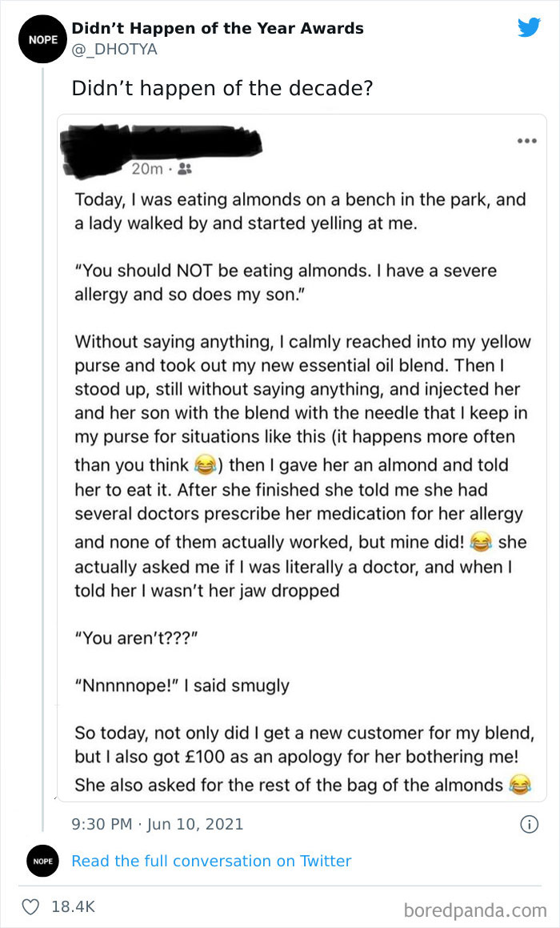Image resolution: width=560 pixels, height=928 pixels.
Task: Click the large NOPE profile avatar
Action: coord(42,38)
